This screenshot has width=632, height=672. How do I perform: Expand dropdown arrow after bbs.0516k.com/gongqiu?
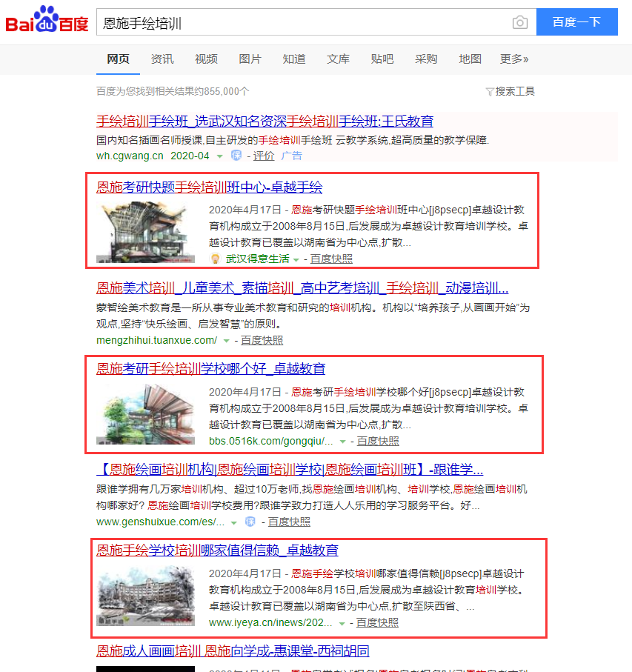point(342,442)
